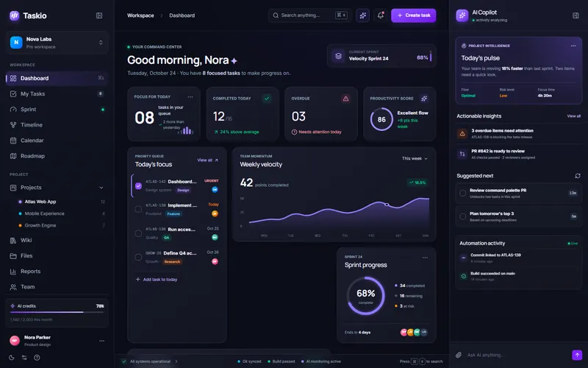Check the GROW-28 Define Q4 task

pyautogui.click(x=138, y=257)
